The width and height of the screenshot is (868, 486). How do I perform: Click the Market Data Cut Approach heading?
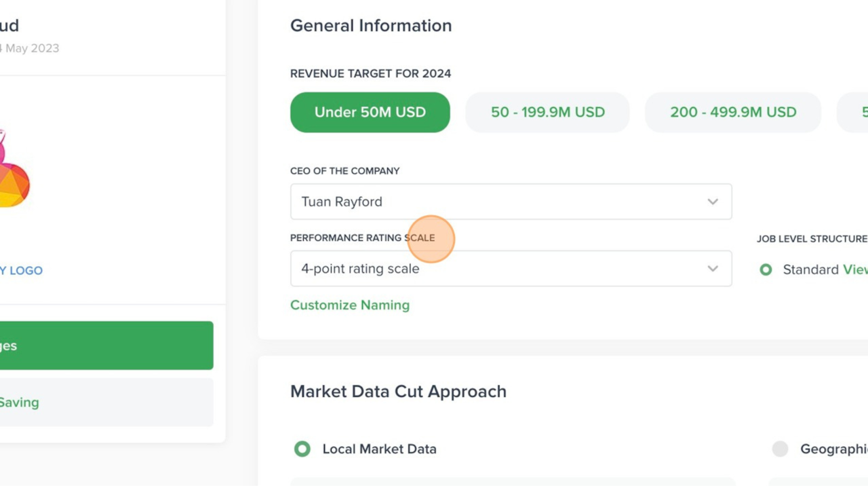(x=398, y=392)
